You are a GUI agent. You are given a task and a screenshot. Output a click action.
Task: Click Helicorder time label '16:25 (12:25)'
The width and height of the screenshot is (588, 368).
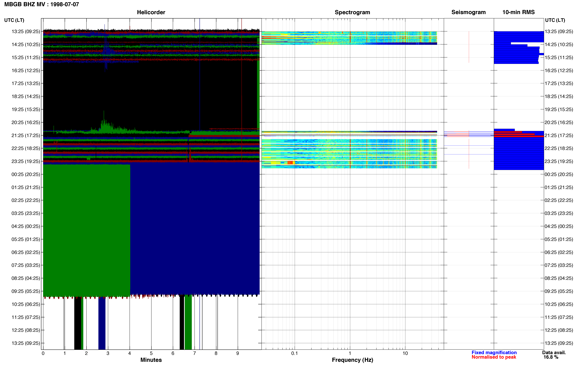pos(26,70)
